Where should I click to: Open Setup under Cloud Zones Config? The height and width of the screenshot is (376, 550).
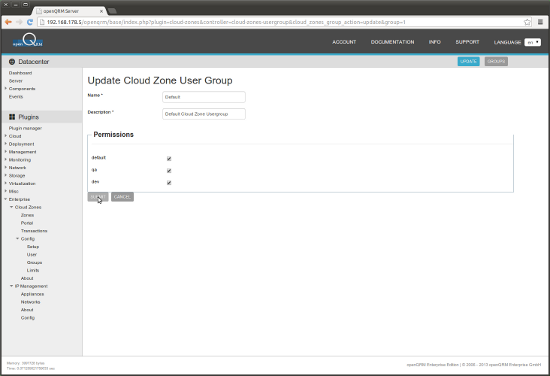point(33,247)
